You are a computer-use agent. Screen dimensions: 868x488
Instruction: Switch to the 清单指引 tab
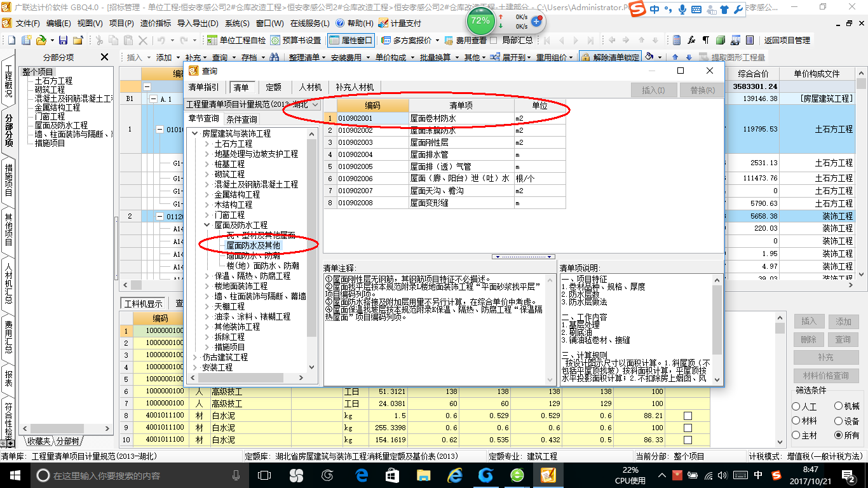[203, 87]
